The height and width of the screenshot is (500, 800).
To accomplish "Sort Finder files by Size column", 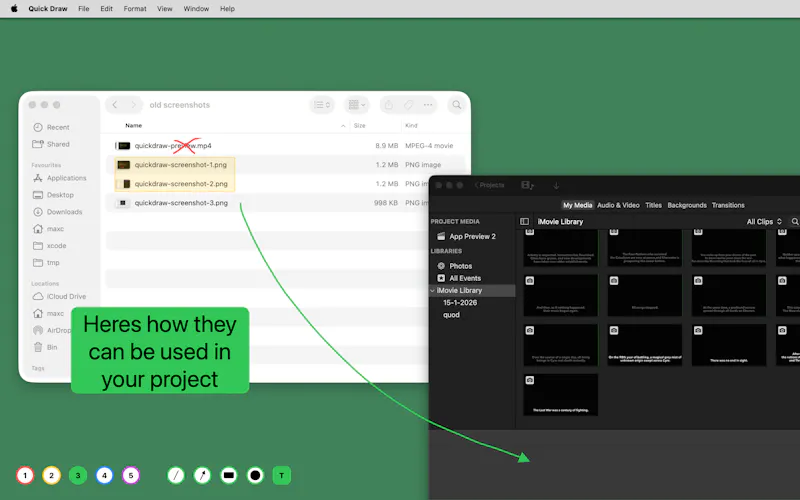I will pyautogui.click(x=360, y=126).
